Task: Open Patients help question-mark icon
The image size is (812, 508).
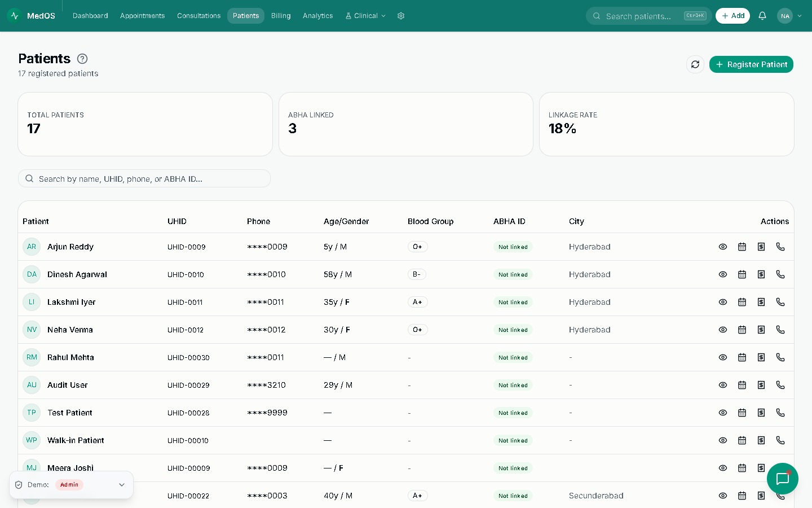Action: tap(82, 59)
